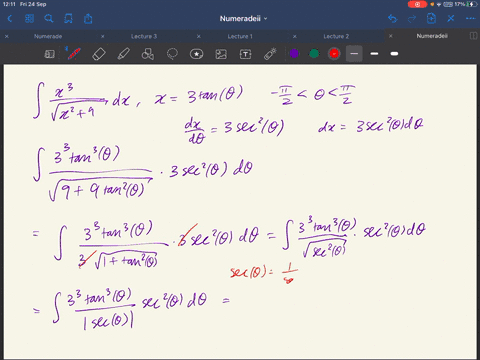Redo the last action
The width and height of the screenshot is (480, 360).
pyautogui.click(x=412, y=19)
